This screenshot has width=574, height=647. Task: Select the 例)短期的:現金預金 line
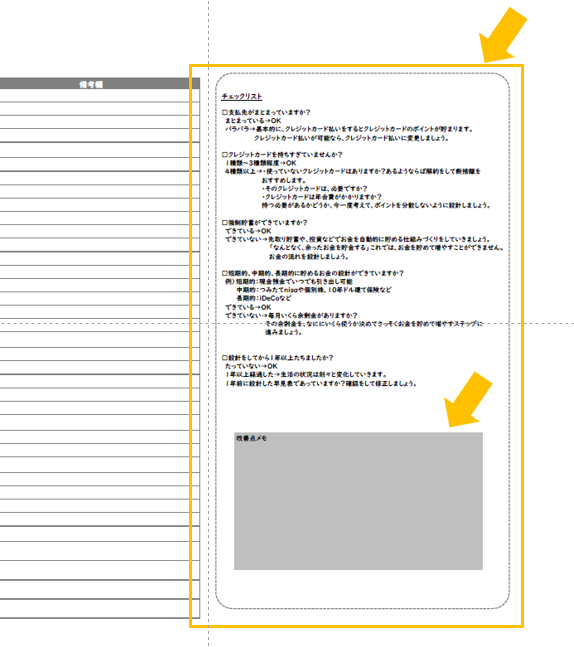(289, 281)
